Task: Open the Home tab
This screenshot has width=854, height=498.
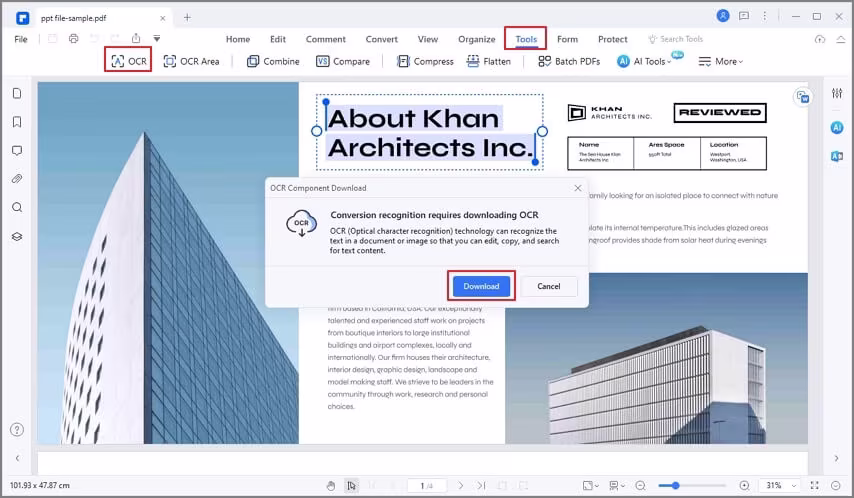Action: [238, 39]
